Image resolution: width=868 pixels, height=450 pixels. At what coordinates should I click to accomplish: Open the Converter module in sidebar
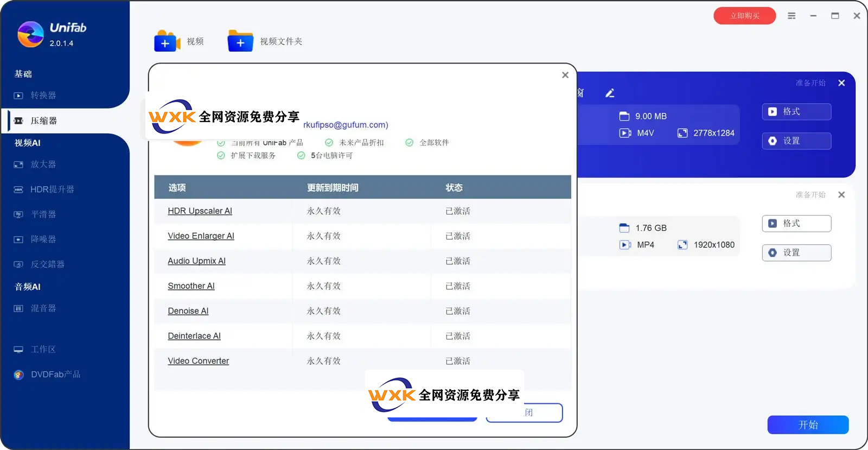pos(43,96)
